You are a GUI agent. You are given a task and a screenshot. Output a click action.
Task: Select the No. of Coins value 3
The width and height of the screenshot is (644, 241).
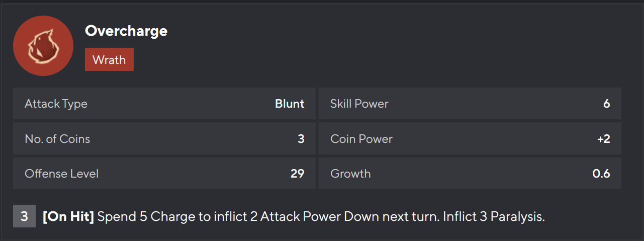click(301, 139)
